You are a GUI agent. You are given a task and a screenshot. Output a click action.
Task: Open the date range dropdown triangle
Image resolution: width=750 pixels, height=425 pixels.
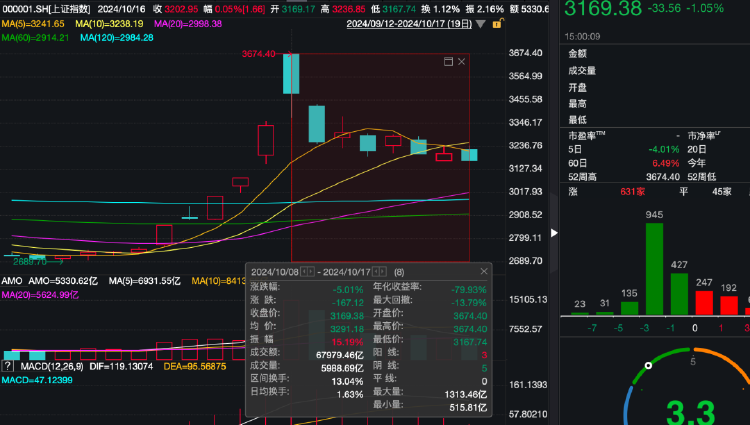(x=481, y=24)
